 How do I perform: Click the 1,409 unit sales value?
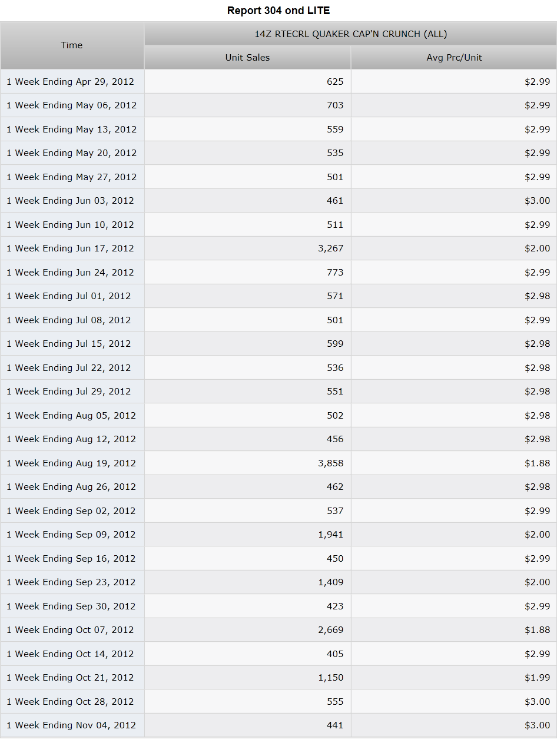point(331,582)
